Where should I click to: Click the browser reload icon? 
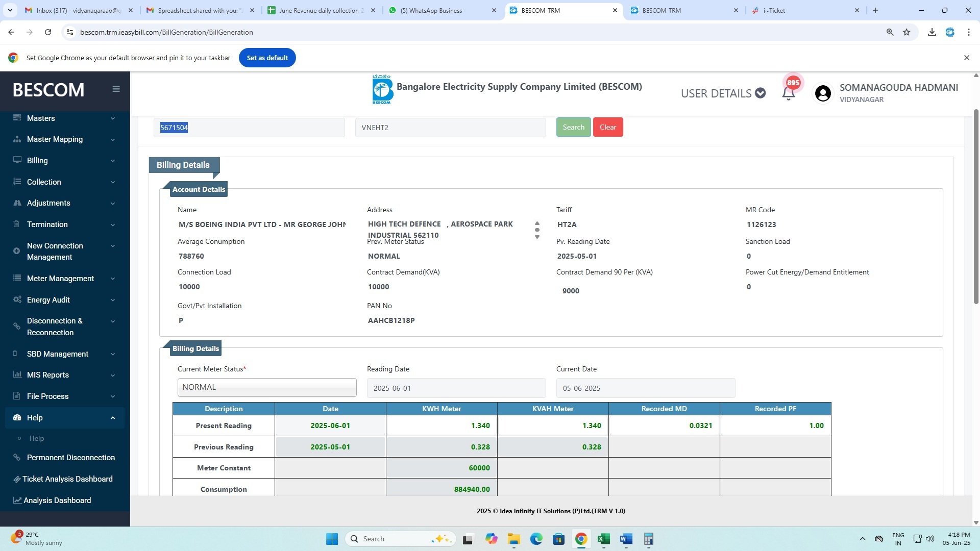point(48,32)
